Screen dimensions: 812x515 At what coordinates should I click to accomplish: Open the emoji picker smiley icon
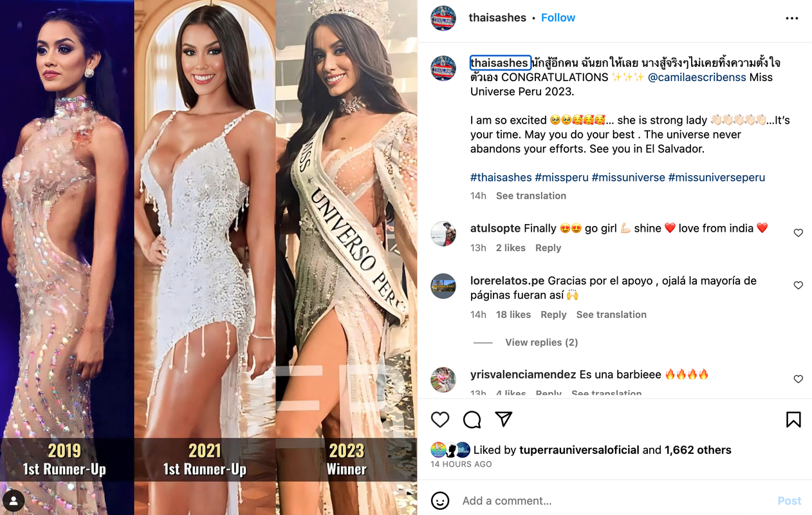(440, 500)
